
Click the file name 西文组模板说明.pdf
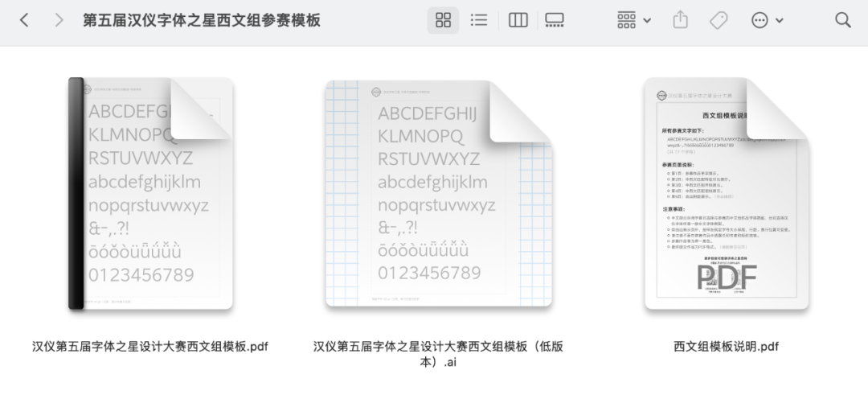727,347
